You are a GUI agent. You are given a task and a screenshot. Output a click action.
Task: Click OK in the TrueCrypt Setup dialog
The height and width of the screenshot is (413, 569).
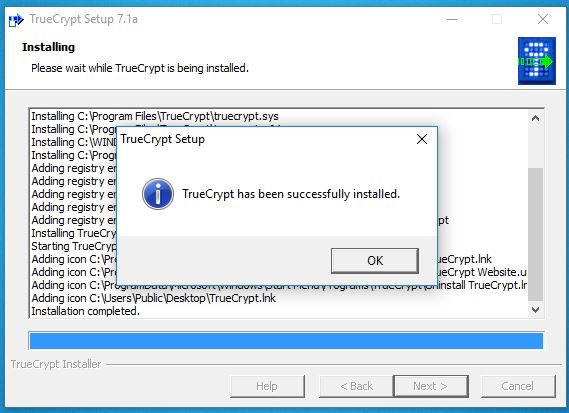(375, 261)
